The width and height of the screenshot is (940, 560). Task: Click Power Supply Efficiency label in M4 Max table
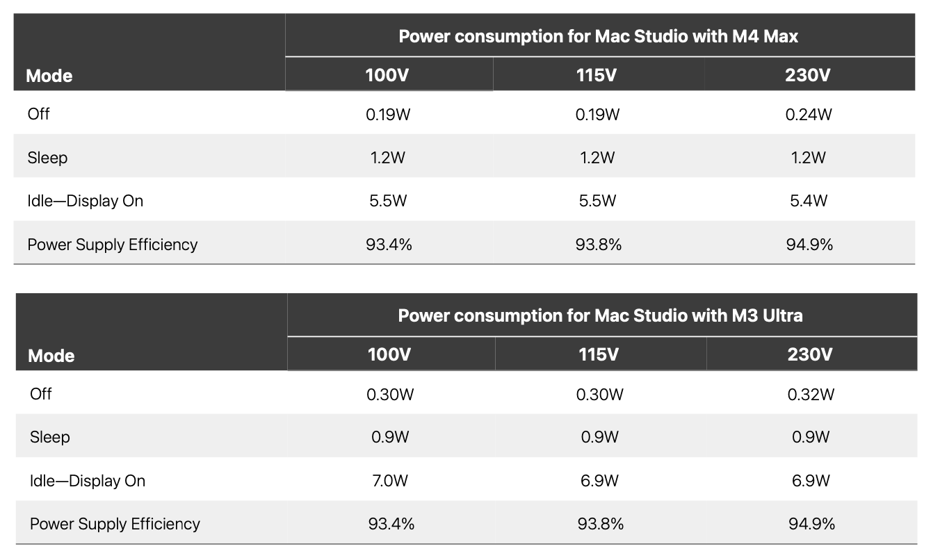click(x=113, y=245)
